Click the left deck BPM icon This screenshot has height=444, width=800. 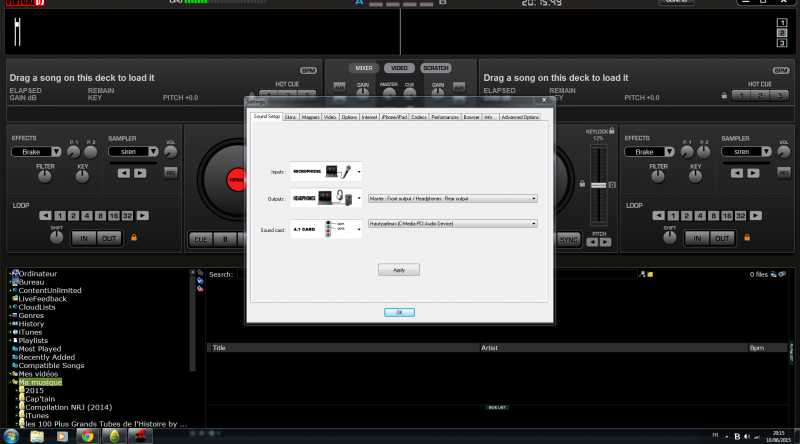tap(308, 70)
